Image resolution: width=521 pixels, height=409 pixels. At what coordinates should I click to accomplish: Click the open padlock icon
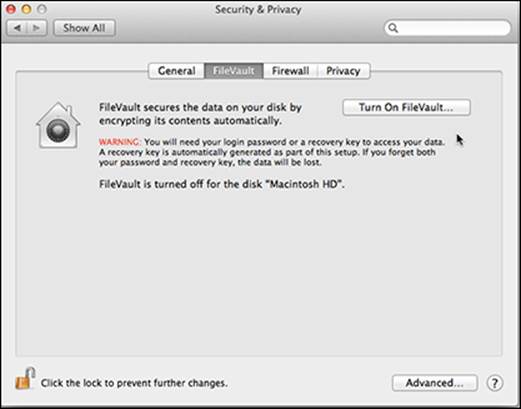(25, 379)
